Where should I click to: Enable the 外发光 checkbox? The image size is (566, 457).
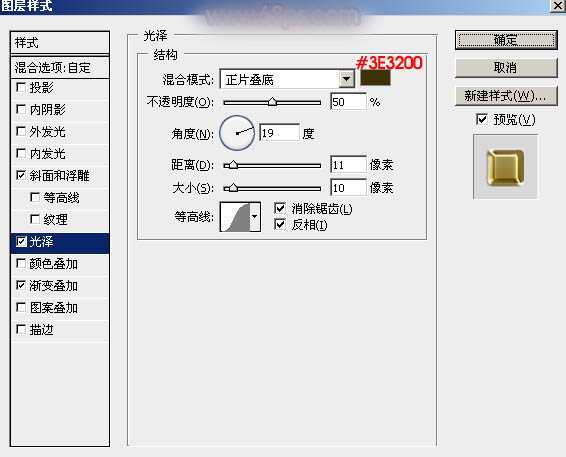[x=21, y=131]
